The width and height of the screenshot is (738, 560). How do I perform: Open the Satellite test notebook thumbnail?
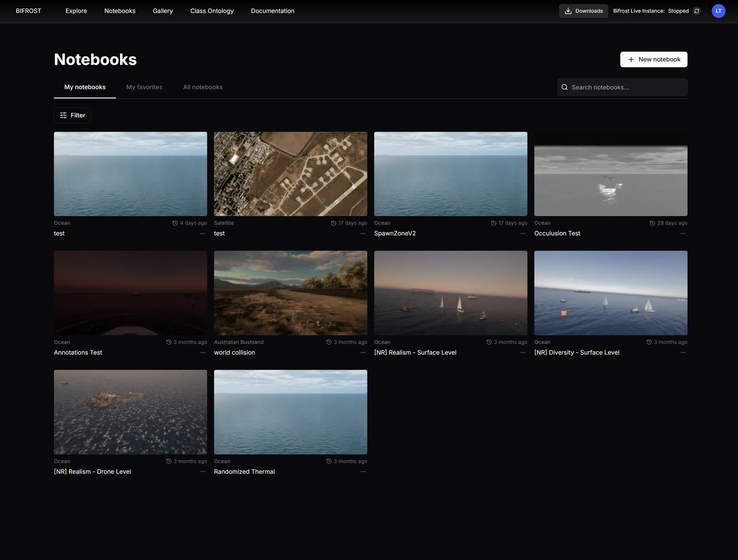click(x=291, y=174)
